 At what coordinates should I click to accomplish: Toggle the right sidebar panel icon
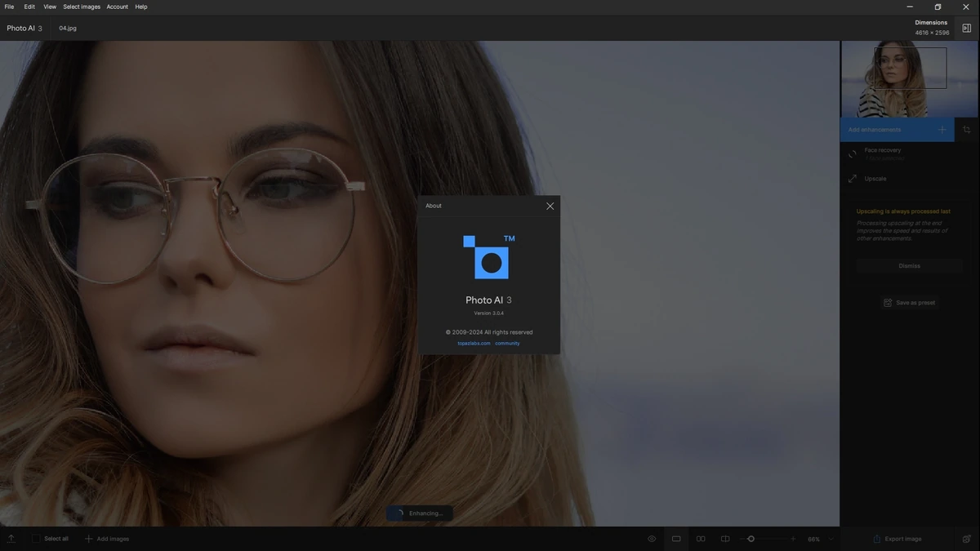pyautogui.click(x=967, y=28)
